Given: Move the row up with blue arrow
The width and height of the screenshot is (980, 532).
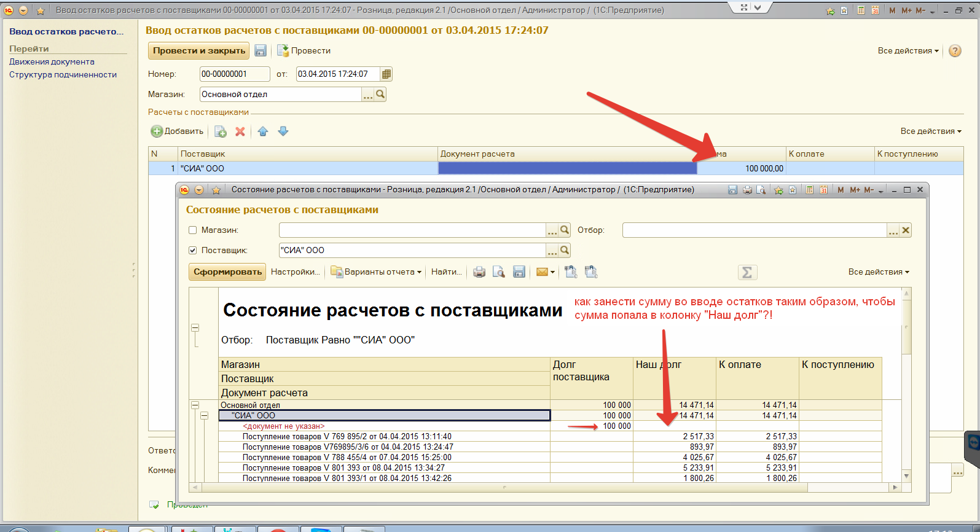Looking at the screenshot, I should pyautogui.click(x=263, y=131).
